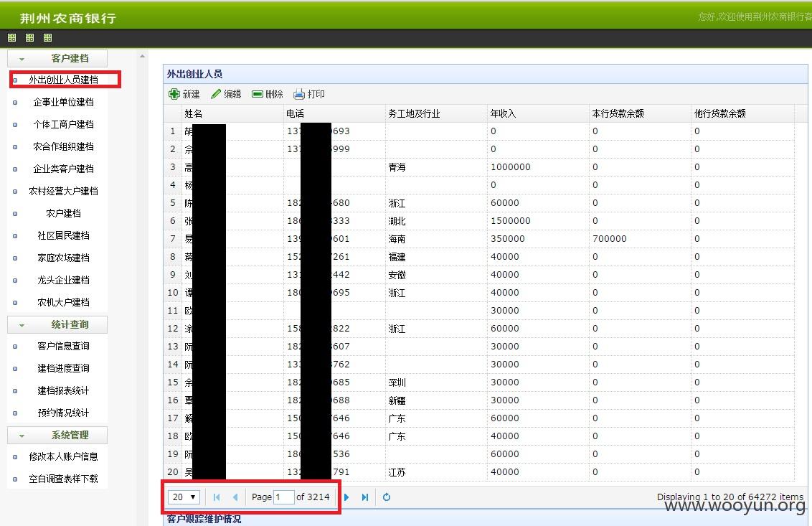Go to the next page arrow
The width and height of the screenshot is (812, 526).
click(x=346, y=497)
